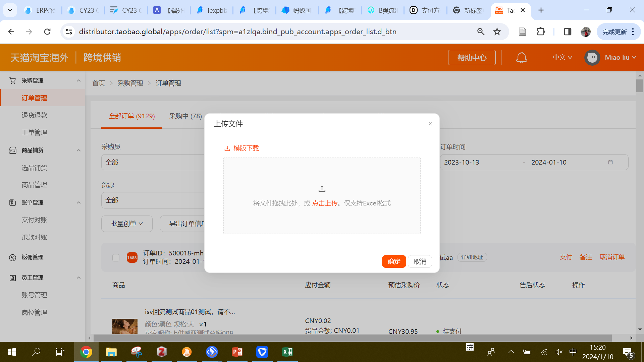Confirm upload with the 确定 button

coord(394,261)
